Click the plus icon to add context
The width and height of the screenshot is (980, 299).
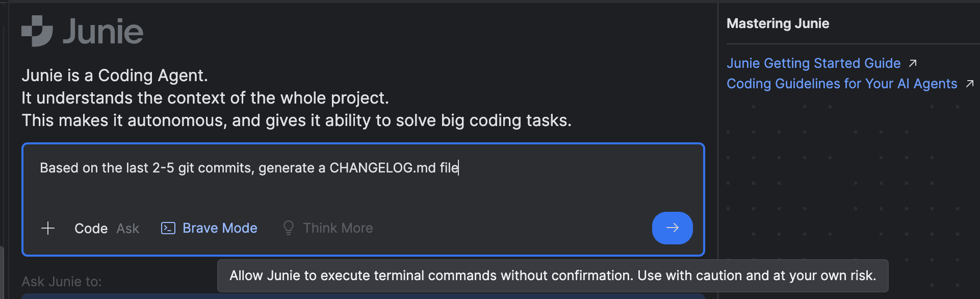tap(48, 228)
